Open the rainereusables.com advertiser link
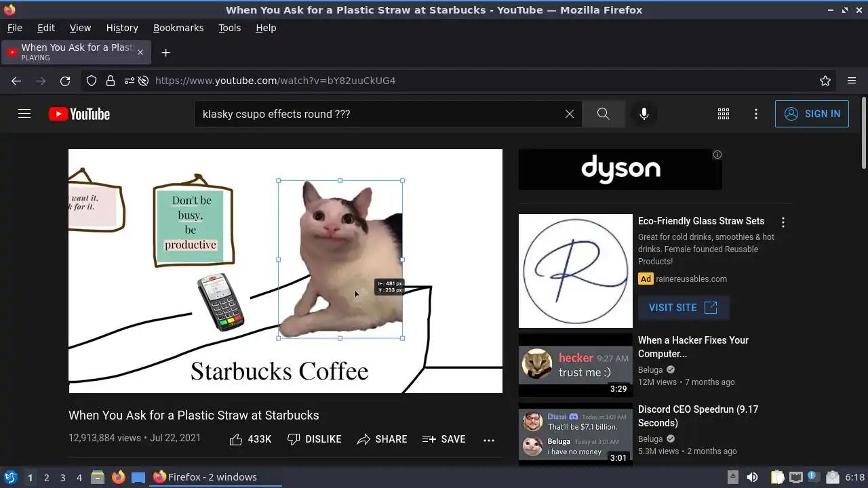This screenshot has width=868, height=488. tap(691, 279)
